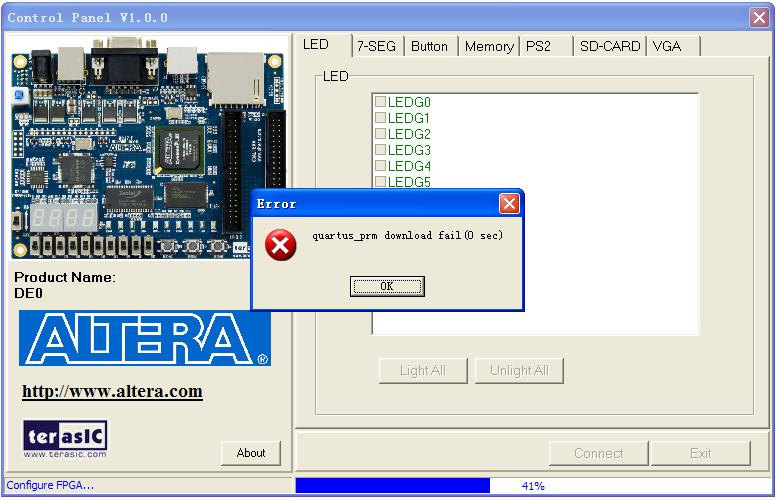Check the LEDG2 checkbox
The height and width of the screenshot is (500, 776).
[x=380, y=133]
